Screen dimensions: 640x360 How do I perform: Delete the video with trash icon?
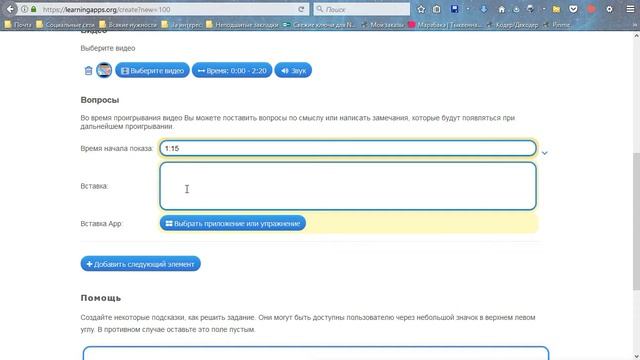point(88,71)
